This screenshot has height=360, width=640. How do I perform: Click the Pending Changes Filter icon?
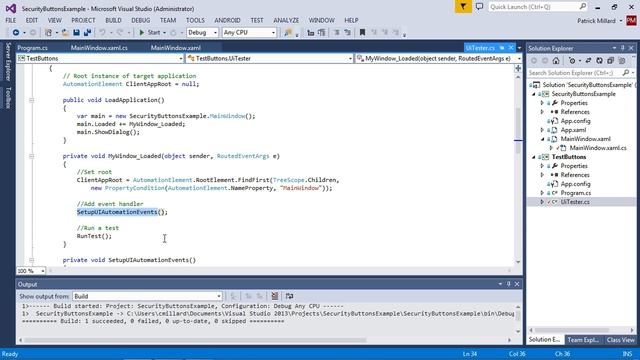(x=572, y=61)
